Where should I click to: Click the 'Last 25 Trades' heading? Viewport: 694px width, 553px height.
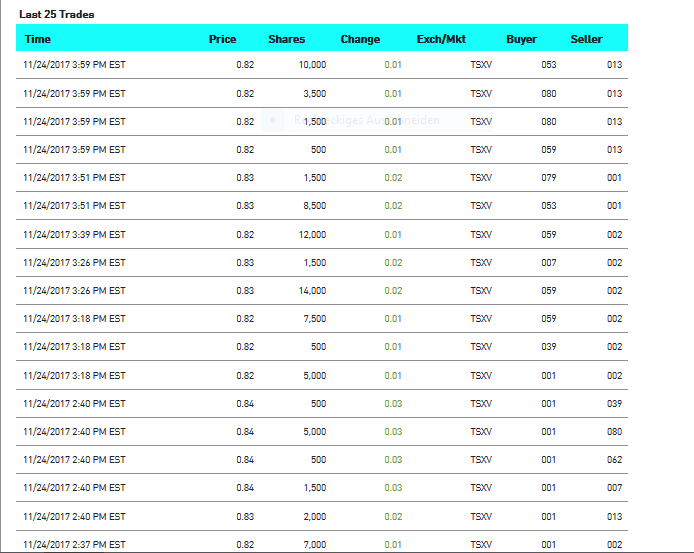click(x=57, y=14)
